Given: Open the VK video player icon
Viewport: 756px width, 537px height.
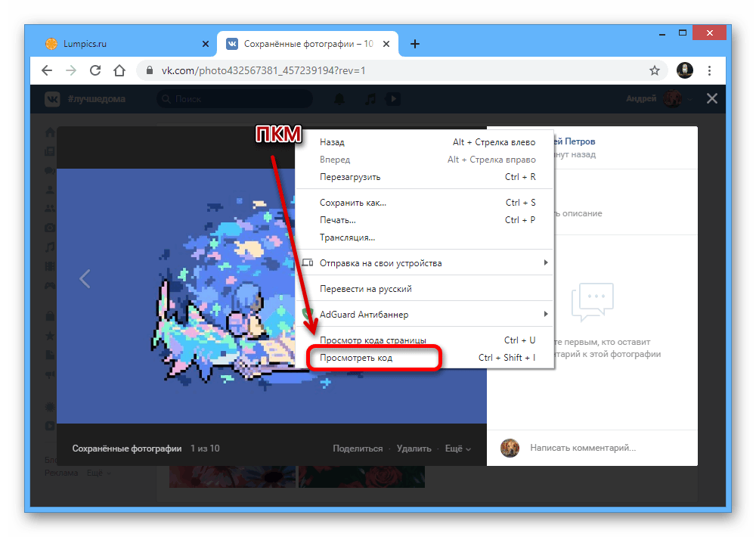Looking at the screenshot, I should [393, 99].
